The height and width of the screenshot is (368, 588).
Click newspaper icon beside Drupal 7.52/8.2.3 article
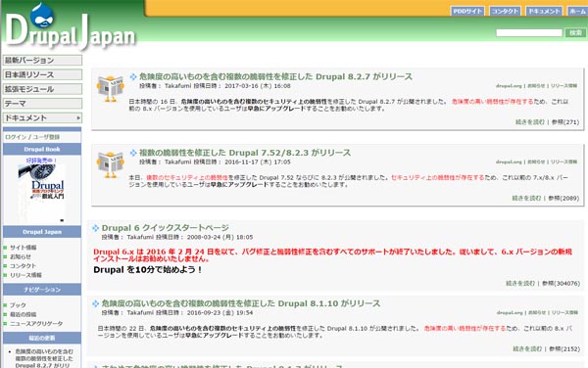point(110,164)
